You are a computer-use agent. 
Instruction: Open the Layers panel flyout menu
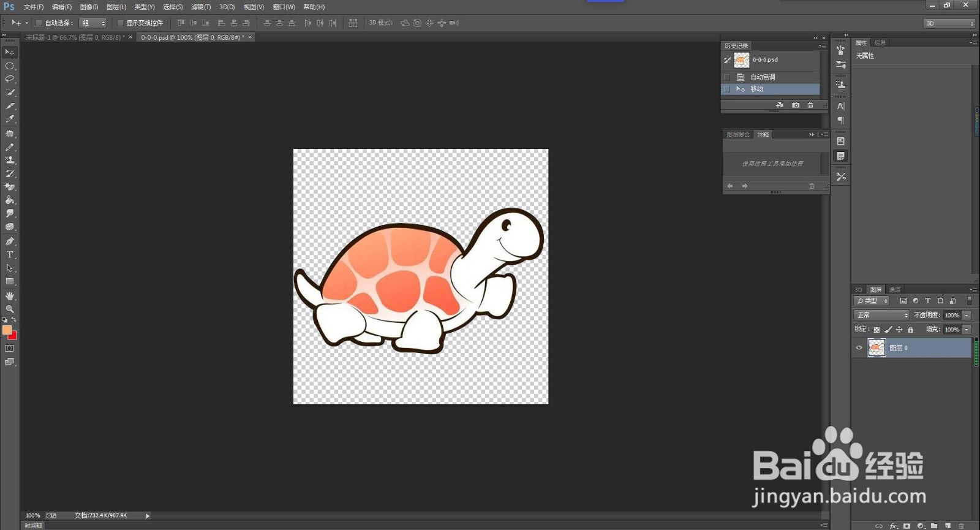click(x=973, y=290)
